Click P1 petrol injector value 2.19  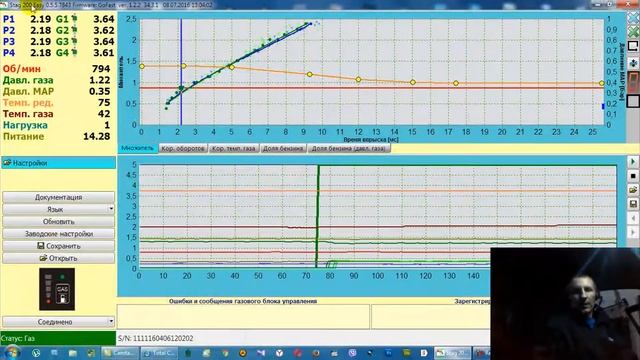pyautogui.click(x=40, y=19)
